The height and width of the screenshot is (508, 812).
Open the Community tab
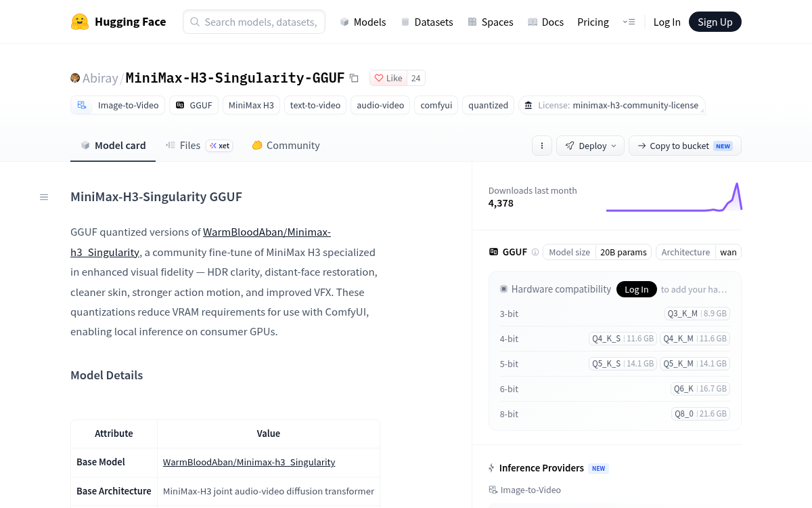286,145
